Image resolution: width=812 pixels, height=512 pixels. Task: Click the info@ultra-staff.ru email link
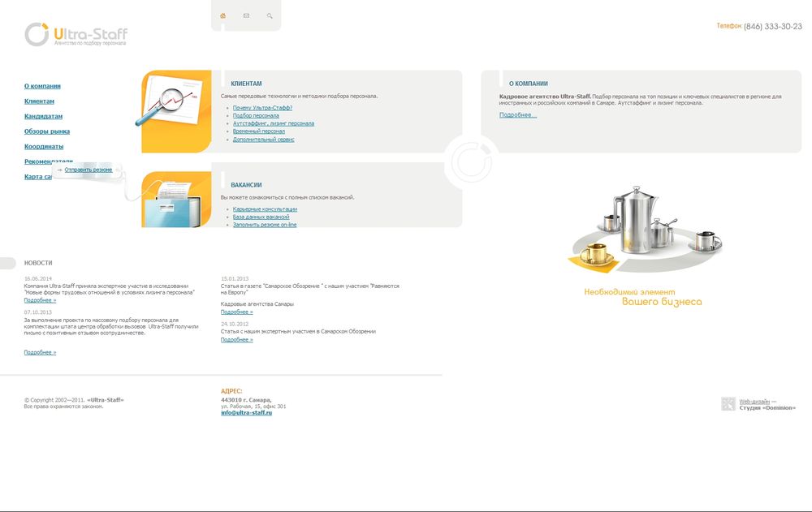(x=246, y=413)
